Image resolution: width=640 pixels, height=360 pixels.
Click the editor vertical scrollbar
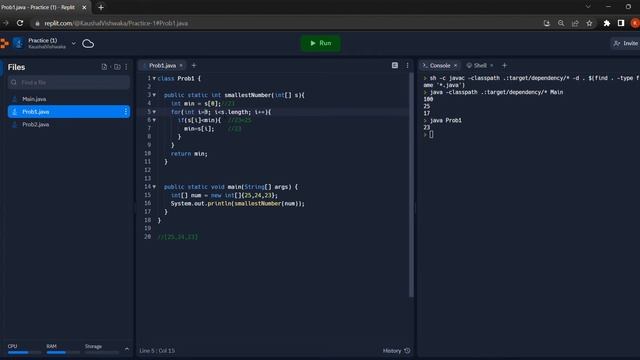tap(411, 185)
